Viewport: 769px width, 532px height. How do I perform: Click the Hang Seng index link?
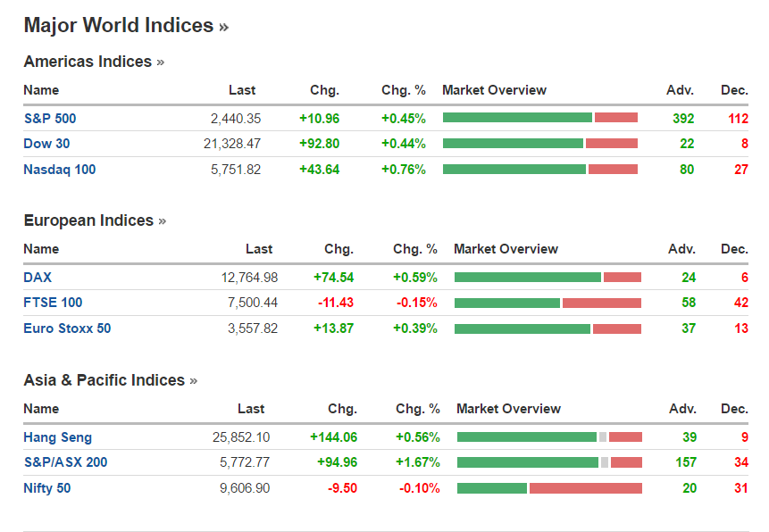coord(57,437)
